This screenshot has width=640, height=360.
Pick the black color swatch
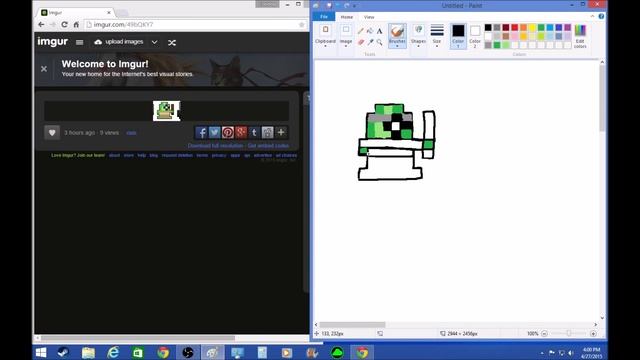(488, 27)
